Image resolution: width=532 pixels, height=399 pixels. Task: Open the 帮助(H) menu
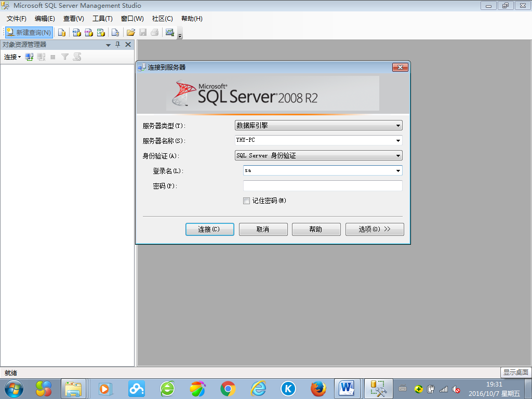192,19
